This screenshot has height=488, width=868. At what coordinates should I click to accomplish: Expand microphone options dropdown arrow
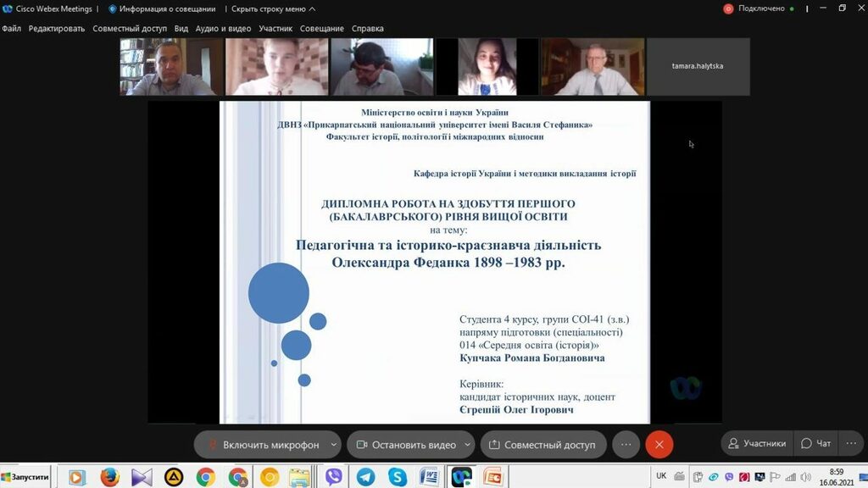(x=334, y=444)
